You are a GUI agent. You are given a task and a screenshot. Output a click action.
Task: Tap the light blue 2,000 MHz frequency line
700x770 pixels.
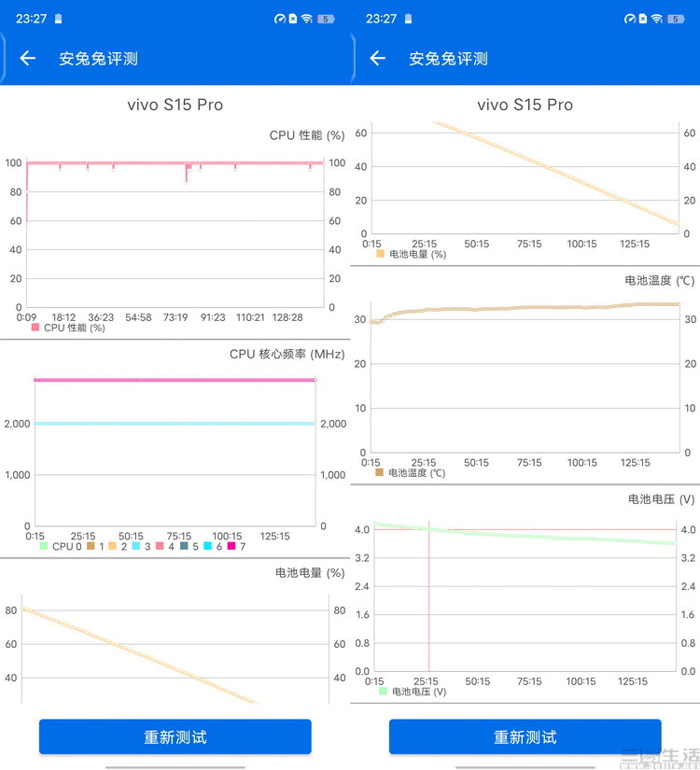pos(175,424)
